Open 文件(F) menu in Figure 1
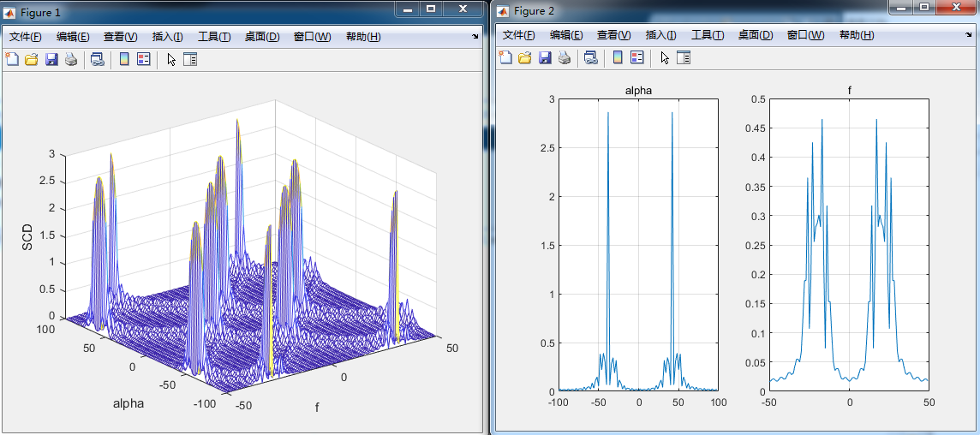Screen dimensions: 980x435 (x=26, y=37)
